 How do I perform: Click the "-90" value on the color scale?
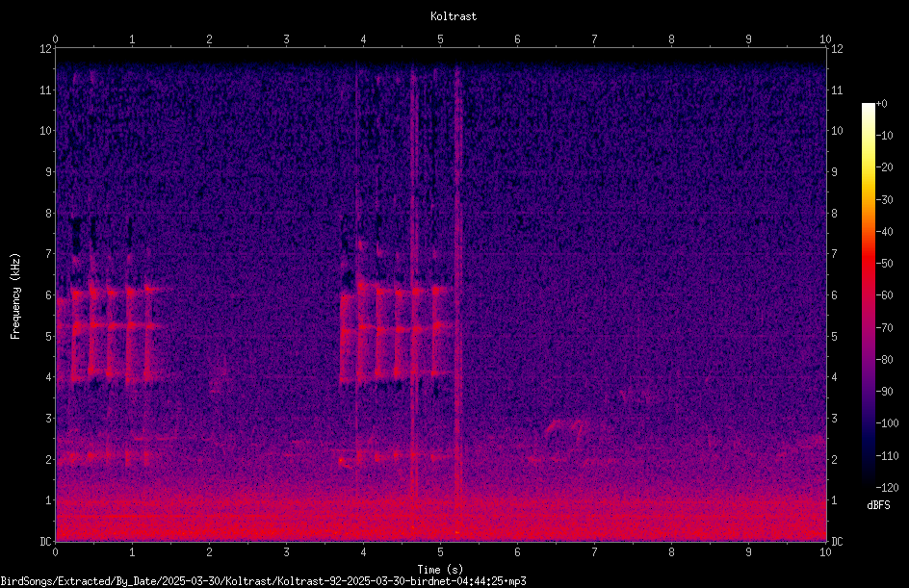(884, 392)
